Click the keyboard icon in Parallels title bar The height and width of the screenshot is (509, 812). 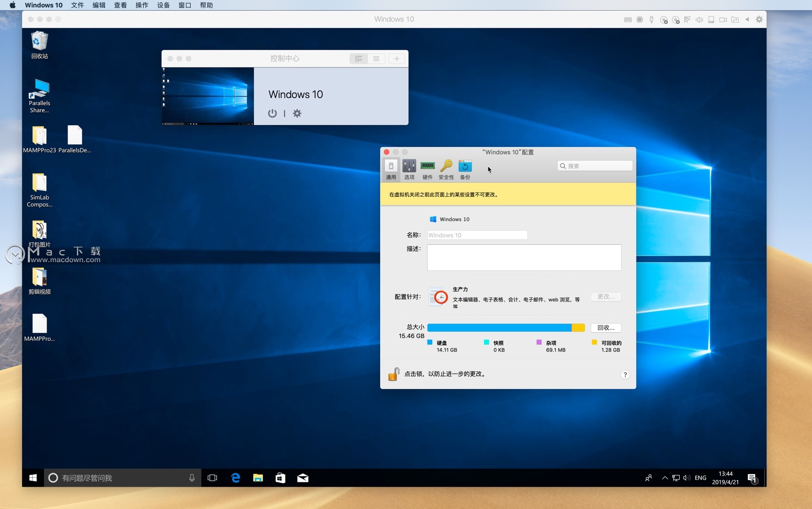coord(628,20)
